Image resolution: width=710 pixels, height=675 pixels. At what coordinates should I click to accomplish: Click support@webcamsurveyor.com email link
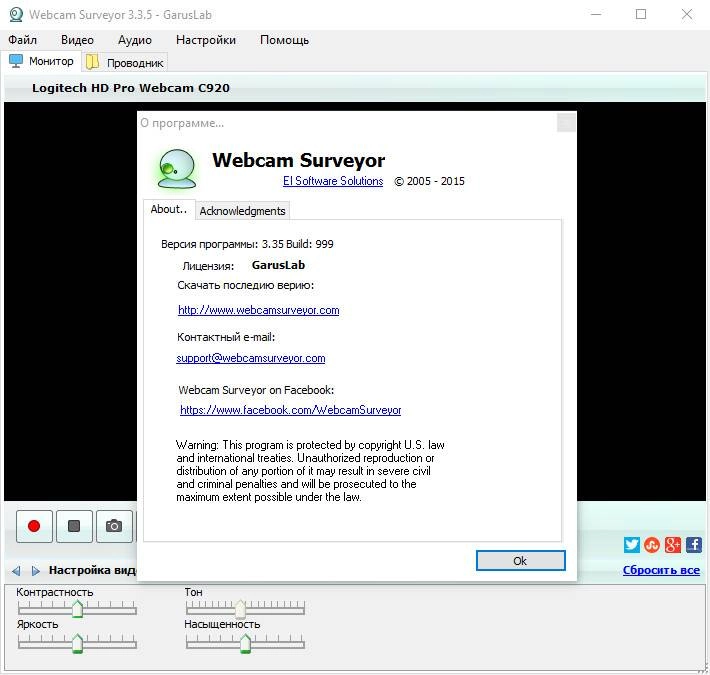(251, 358)
